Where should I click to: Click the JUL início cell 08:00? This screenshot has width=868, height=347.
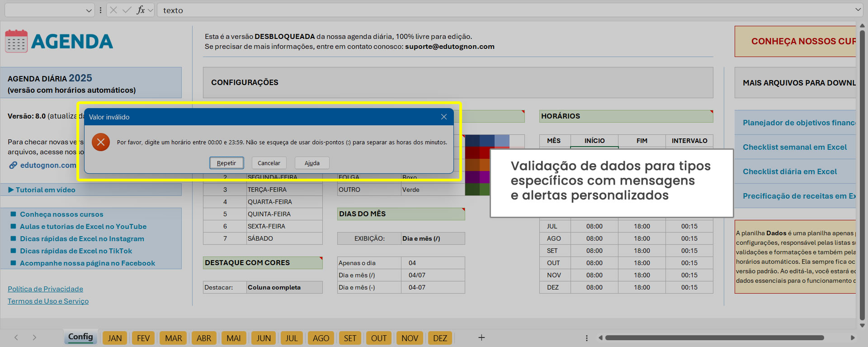pos(594,226)
